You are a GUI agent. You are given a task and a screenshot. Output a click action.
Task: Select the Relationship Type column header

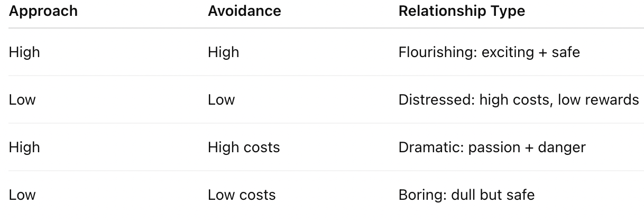462,11
